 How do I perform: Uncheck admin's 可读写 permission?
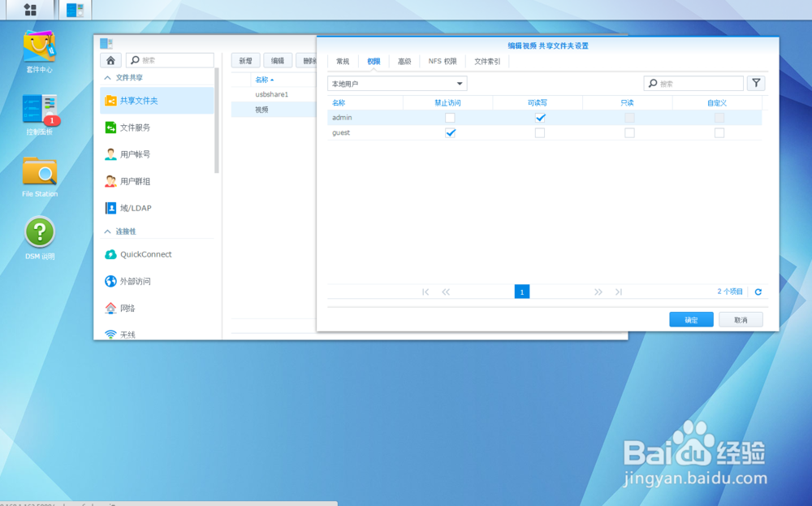[x=540, y=117]
